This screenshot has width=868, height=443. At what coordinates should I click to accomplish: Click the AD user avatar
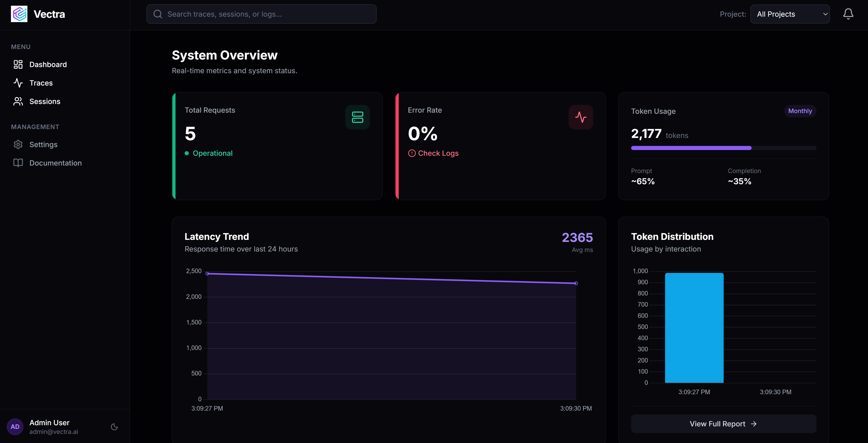pos(15,427)
